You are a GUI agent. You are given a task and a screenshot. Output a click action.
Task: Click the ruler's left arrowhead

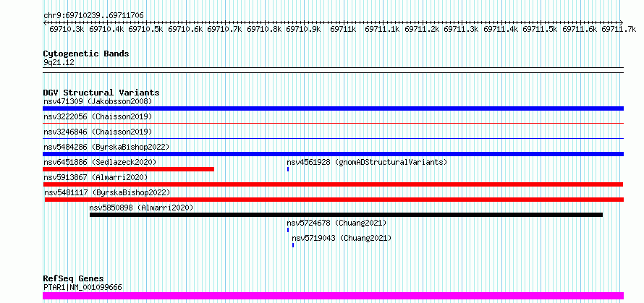[45, 22]
